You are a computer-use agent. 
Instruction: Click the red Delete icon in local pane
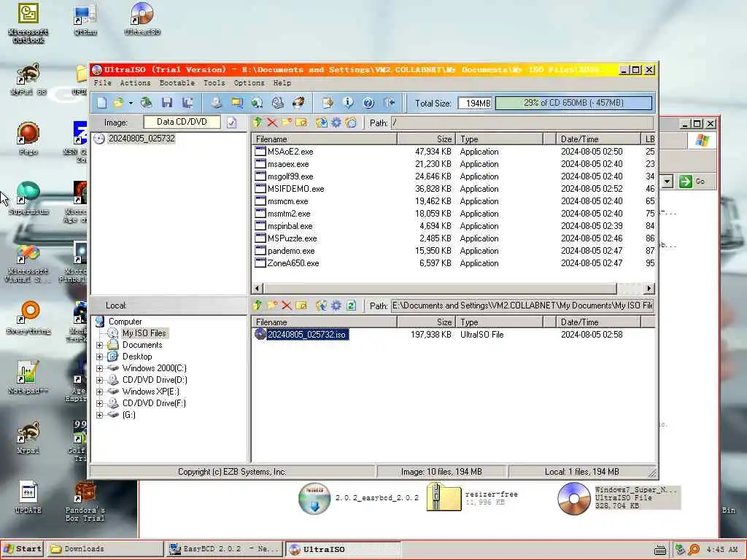(x=286, y=306)
